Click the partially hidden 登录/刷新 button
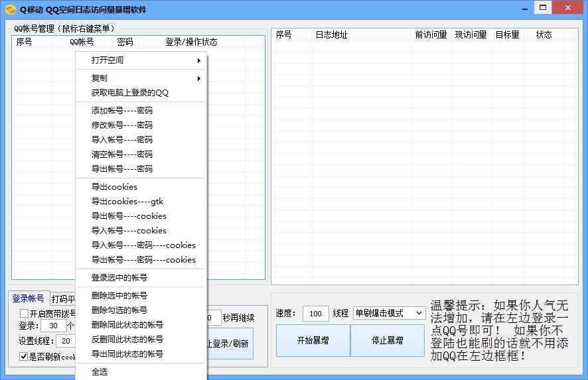 (x=230, y=344)
